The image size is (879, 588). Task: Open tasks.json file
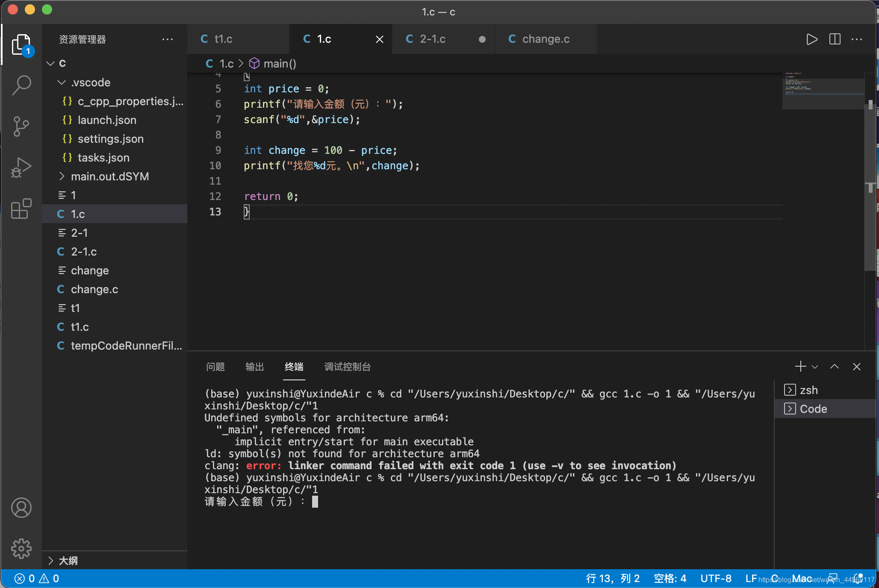coord(115,157)
